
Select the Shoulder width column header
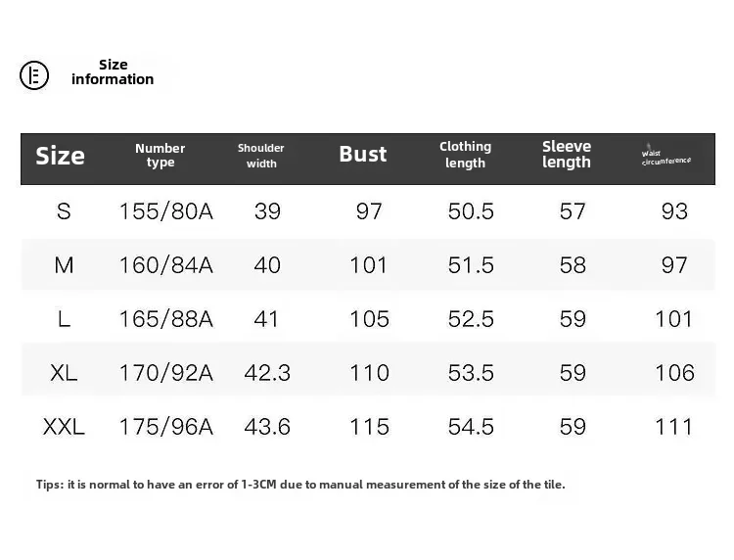point(261,156)
